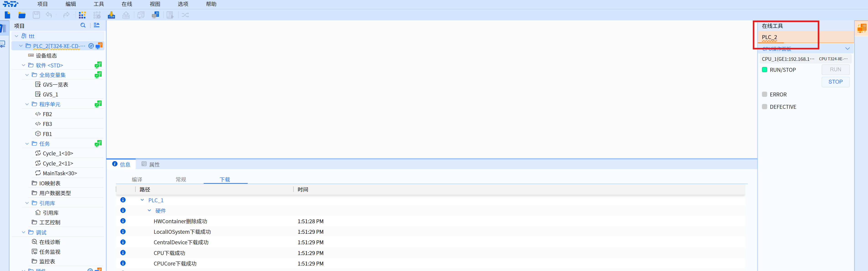Viewport: 868px width, 271px height.
Task: Click the search icon in project panel
Action: point(83,25)
